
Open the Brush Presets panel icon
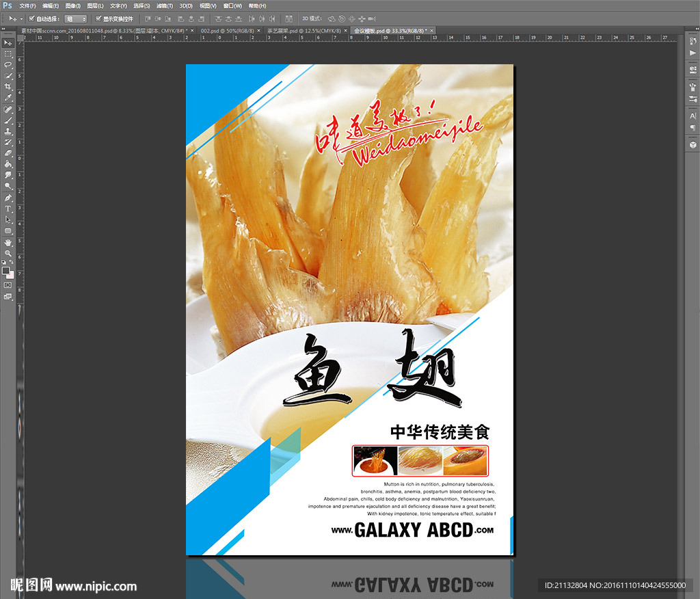693,87
